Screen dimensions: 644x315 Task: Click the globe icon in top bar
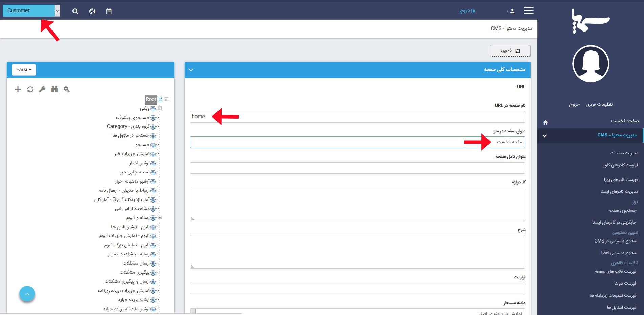92,12
